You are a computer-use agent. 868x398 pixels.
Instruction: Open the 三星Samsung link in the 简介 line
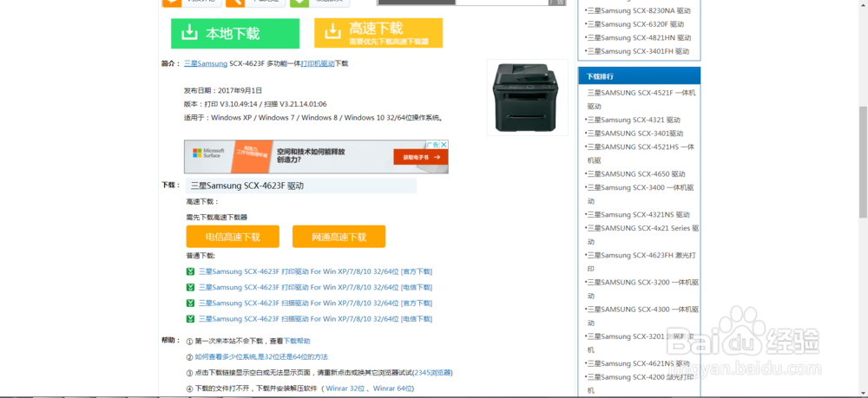[206, 63]
